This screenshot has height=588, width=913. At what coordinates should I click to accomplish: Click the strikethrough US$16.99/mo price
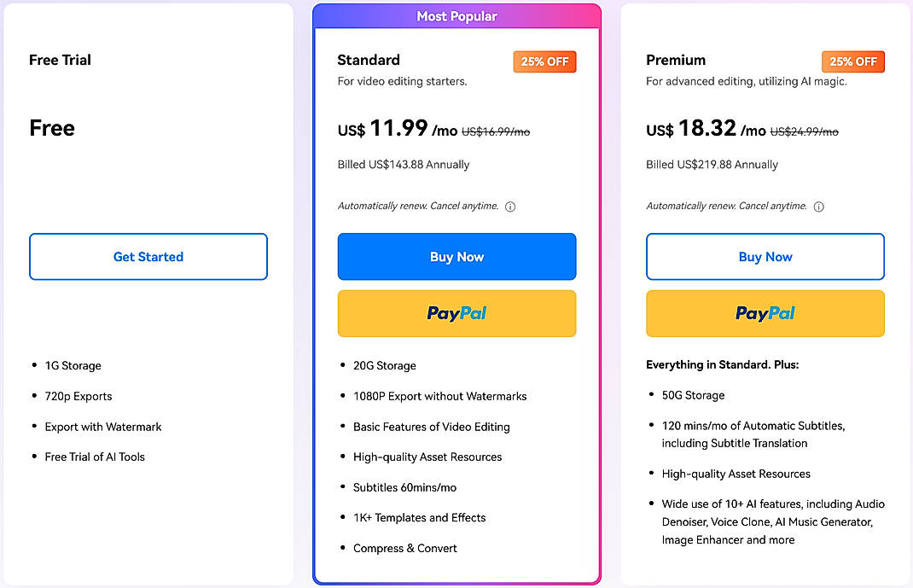496,131
